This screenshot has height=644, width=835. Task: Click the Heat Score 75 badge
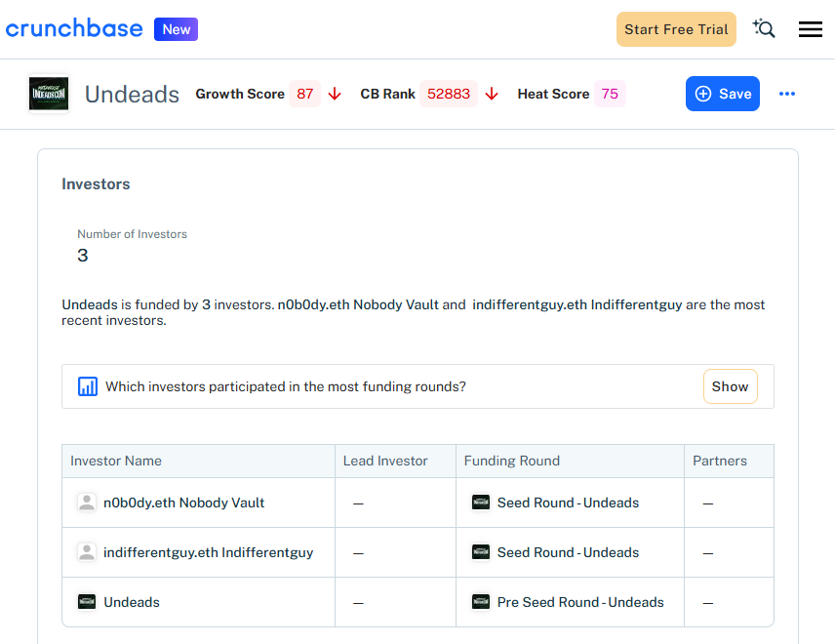[610, 94]
